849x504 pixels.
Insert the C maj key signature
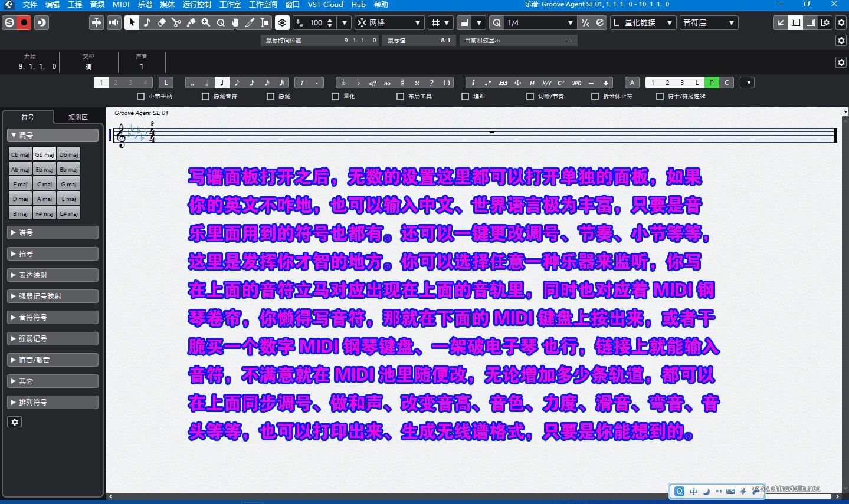44,184
